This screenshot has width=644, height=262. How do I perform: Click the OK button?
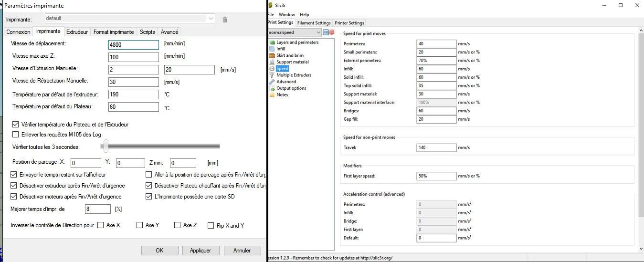[x=159, y=251]
